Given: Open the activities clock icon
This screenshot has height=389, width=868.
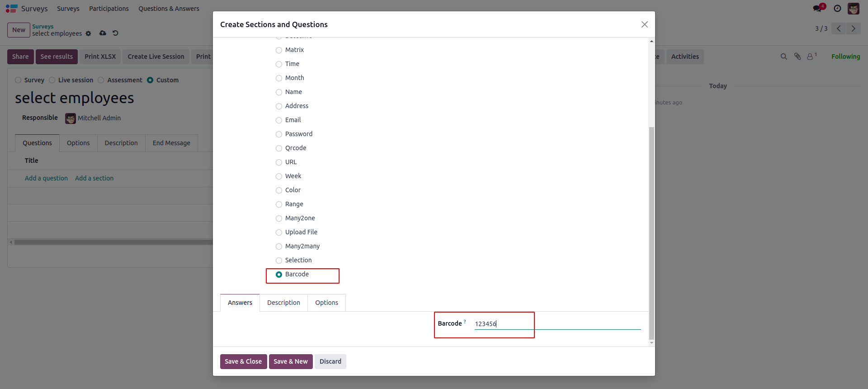Looking at the screenshot, I should click(x=837, y=9).
